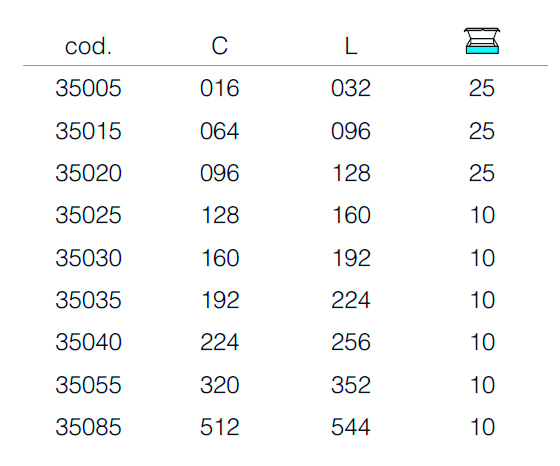Select L value 160 for code 35025

(x=351, y=215)
